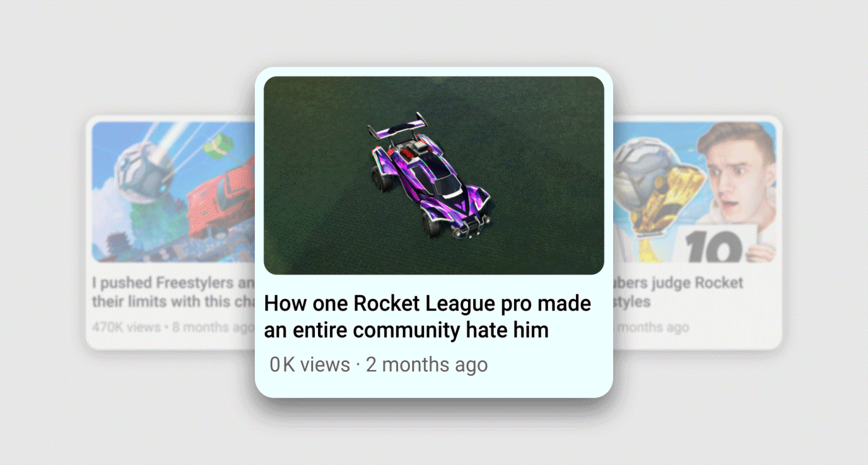The image size is (868, 465).
Task: Click the "2 months ago" label
Action: (427, 365)
